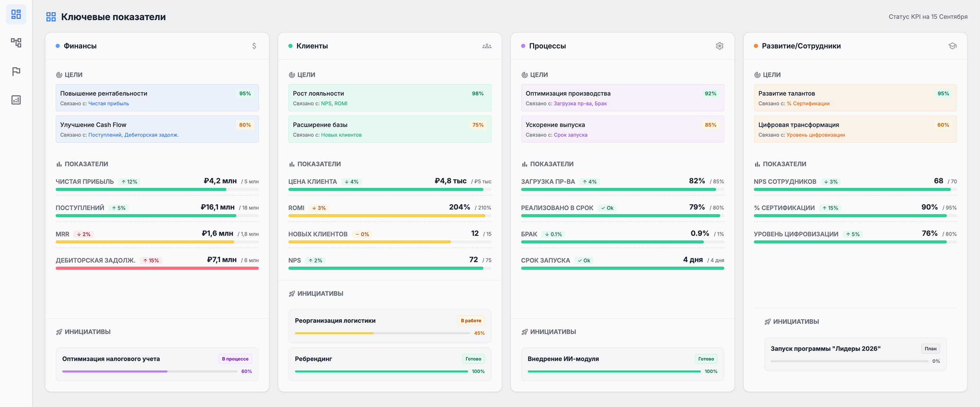
Task: Click bar-chart icon next to Показатели in Процессы
Action: (524, 164)
